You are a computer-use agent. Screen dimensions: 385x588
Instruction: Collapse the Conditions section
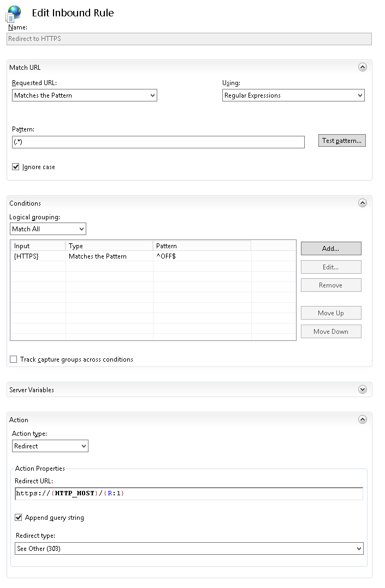pyautogui.click(x=362, y=202)
